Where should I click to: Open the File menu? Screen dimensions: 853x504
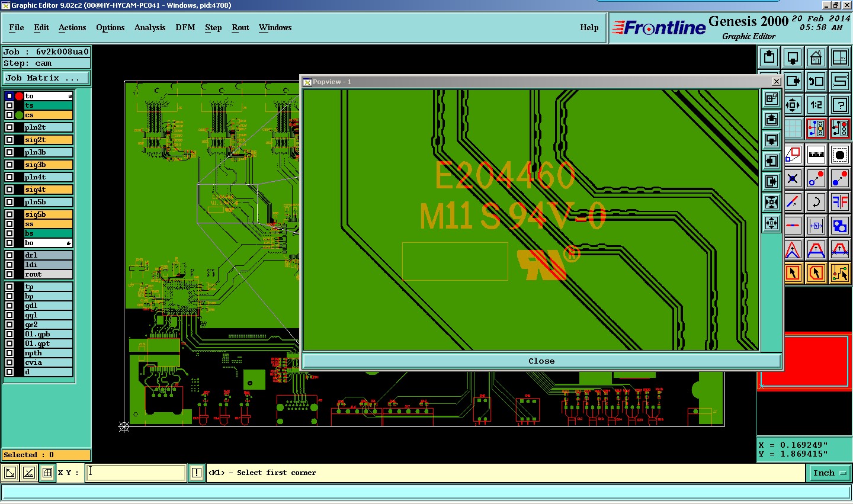(17, 27)
